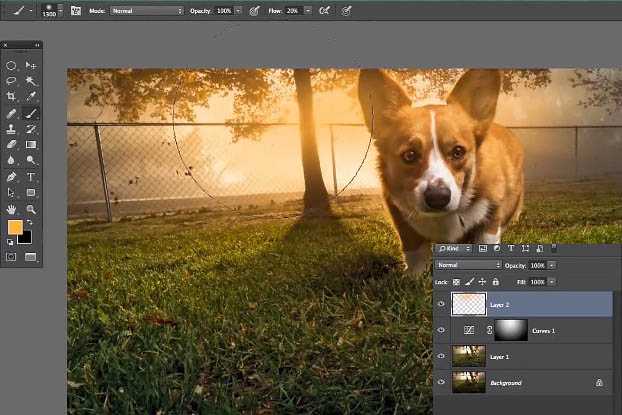Image resolution: width=622 pixels, height=415 pixels.
Task: Select the Curves 1 layer mask thumbnail
Action: tap(509, 330)
